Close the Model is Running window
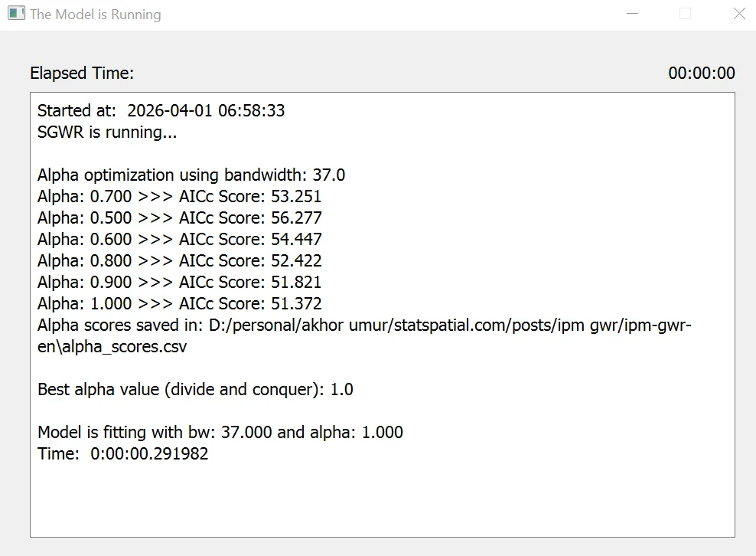 point(738,14)
